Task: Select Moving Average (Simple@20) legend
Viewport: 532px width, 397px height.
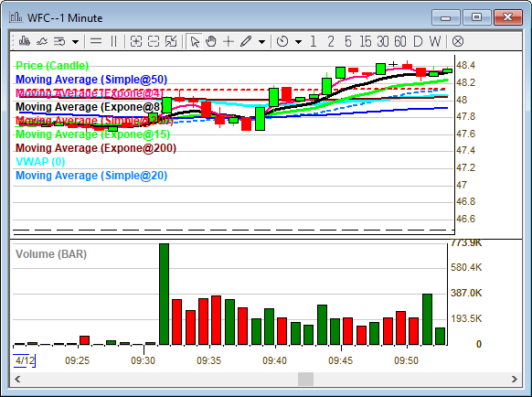Action: [x=91, y=176]
